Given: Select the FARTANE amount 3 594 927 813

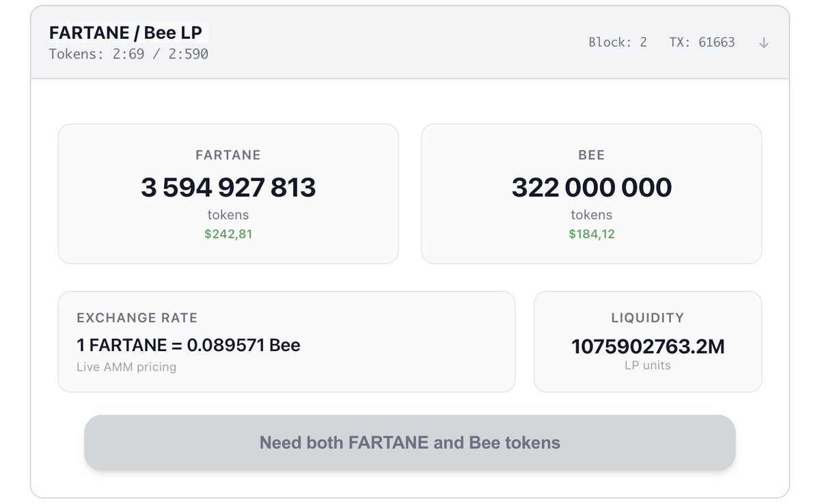Looking at the screenshot, I should point(228,187).
